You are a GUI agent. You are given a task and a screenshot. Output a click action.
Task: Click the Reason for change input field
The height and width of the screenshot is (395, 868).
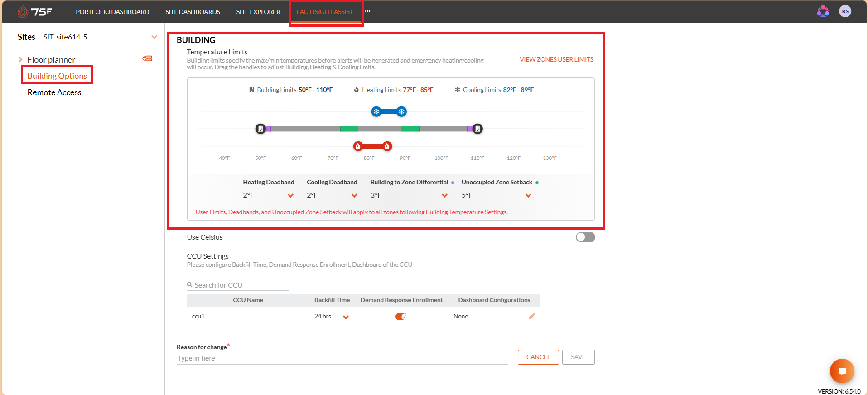342,358
